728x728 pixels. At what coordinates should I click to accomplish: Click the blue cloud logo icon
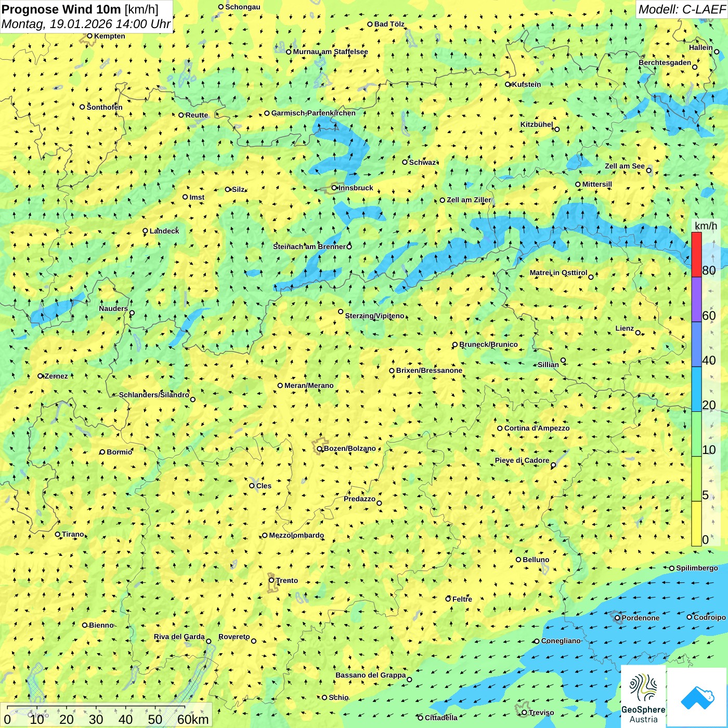pos(697,697)
